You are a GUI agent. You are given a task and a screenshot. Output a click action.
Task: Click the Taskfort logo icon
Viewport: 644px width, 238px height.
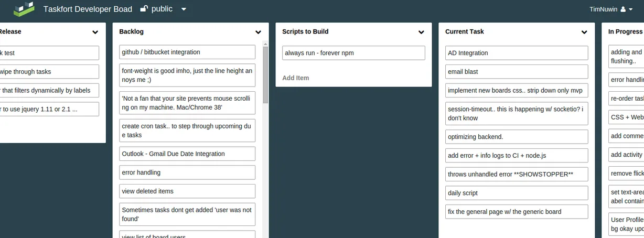[25, 8]
